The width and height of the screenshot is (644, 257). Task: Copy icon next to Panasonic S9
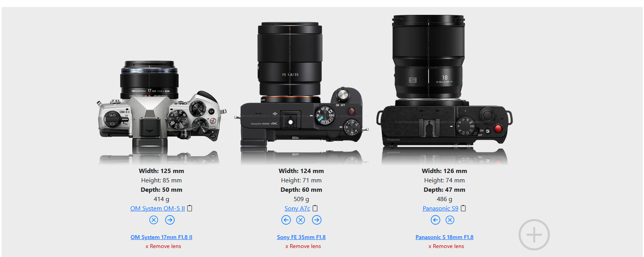click(x=463, y=208)
